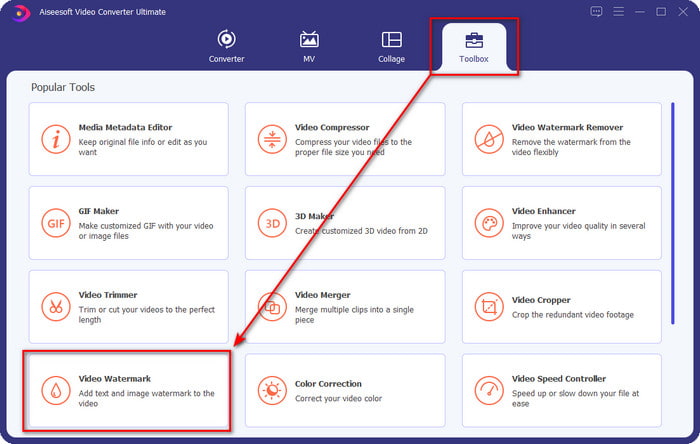Open Video Watermark Remover tool title
Image resolution: width=700 pixels, height=444 pixels.
[567, 128]
